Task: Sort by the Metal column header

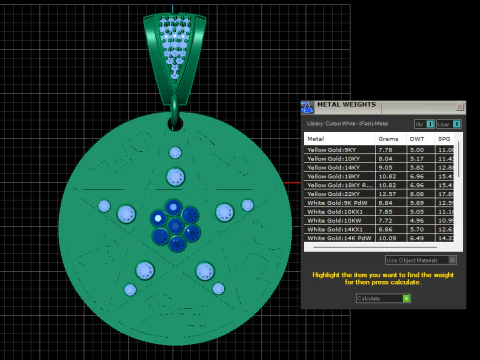Action: click(x=340, y=139)
